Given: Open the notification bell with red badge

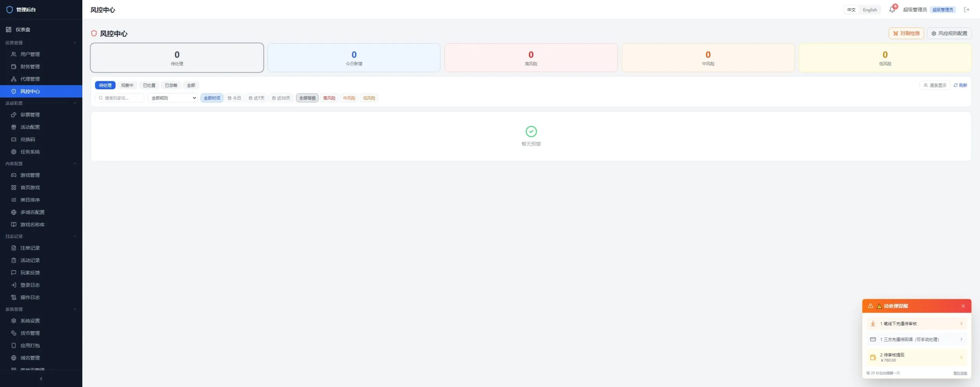Looking at the screenshot, I should (x=892, y=10).
